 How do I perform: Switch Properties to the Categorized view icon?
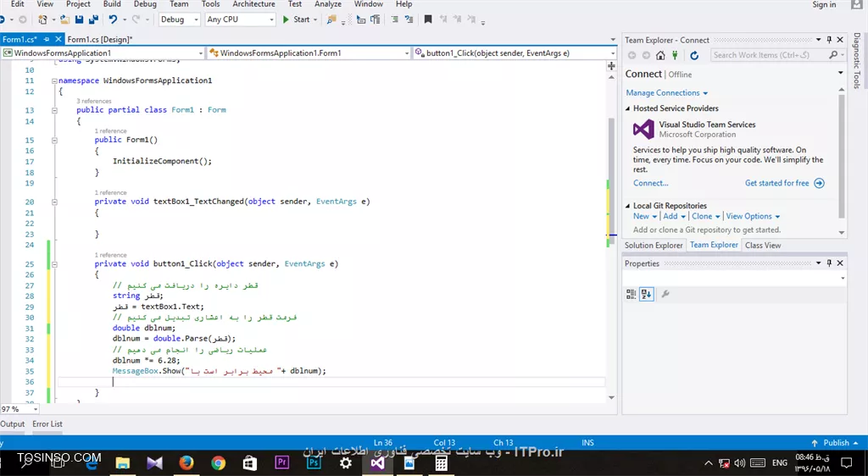(x=631, y=294)
